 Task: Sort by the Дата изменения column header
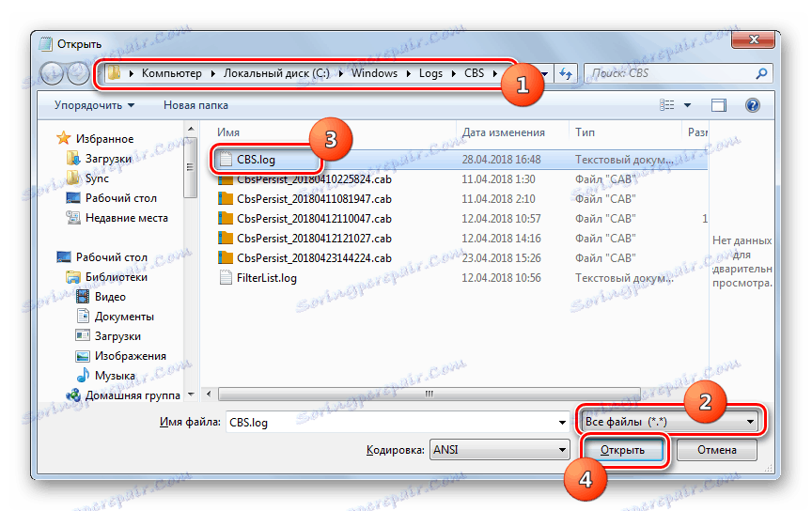(504, 132)
